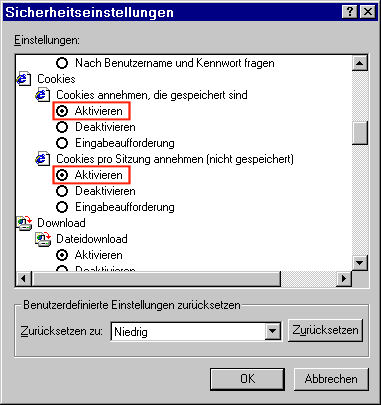This screenshot has height=405, width=381.
Task: Click the Zurücksetzen button
Action: pyautogui.click(x=325, y=330)
